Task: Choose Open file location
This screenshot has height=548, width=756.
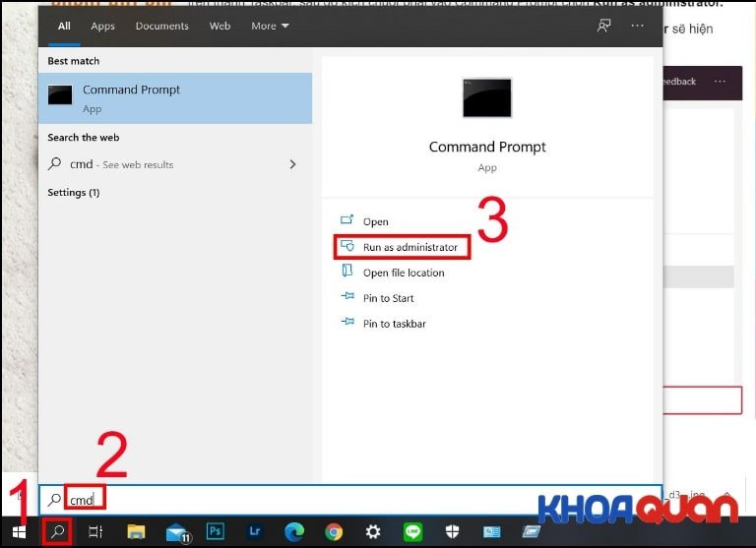Action: click(x=404, y=273)
